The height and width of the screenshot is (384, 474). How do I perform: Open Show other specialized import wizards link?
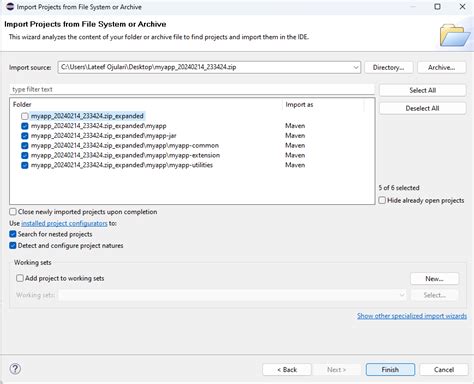pyautogui.click(x=412, y=316)
